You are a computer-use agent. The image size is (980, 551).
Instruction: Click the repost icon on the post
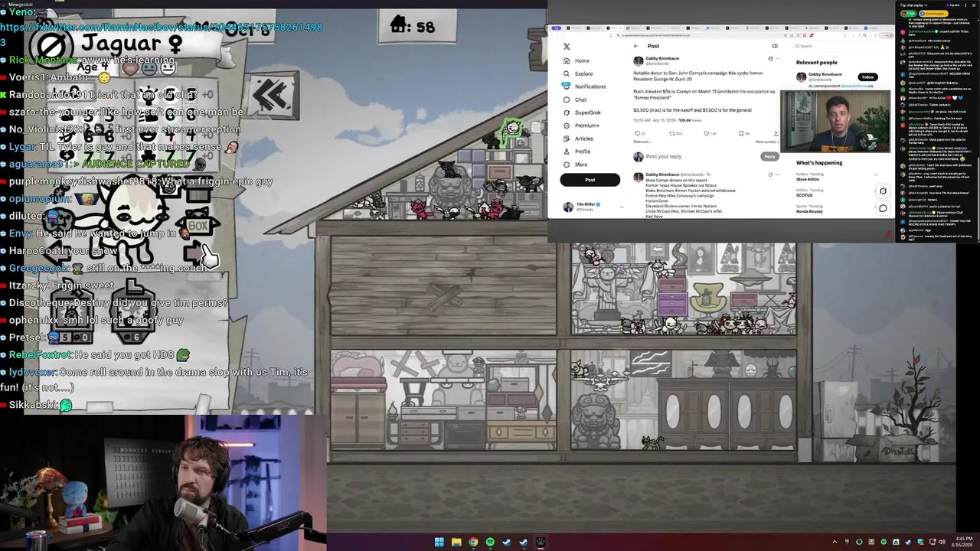tap(675, 133)
